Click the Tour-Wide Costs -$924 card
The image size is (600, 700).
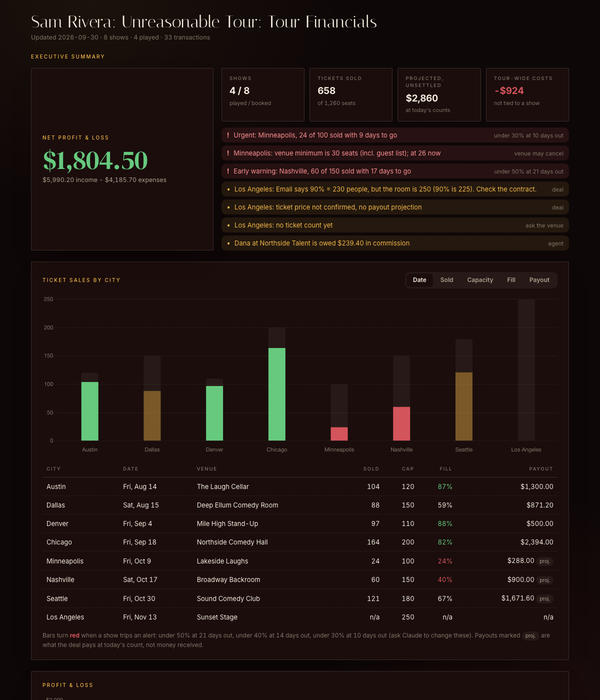(527, 94)
